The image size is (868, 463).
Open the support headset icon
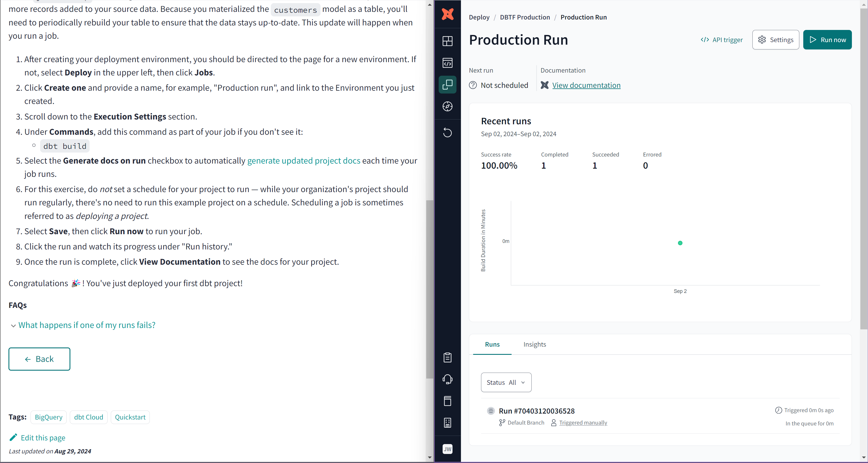click(447, 379)
